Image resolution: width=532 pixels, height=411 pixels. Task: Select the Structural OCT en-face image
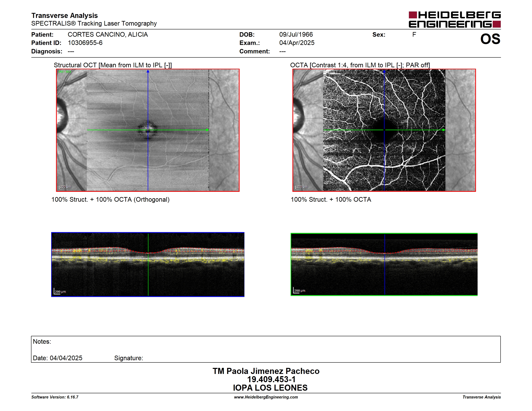[148, 130]
